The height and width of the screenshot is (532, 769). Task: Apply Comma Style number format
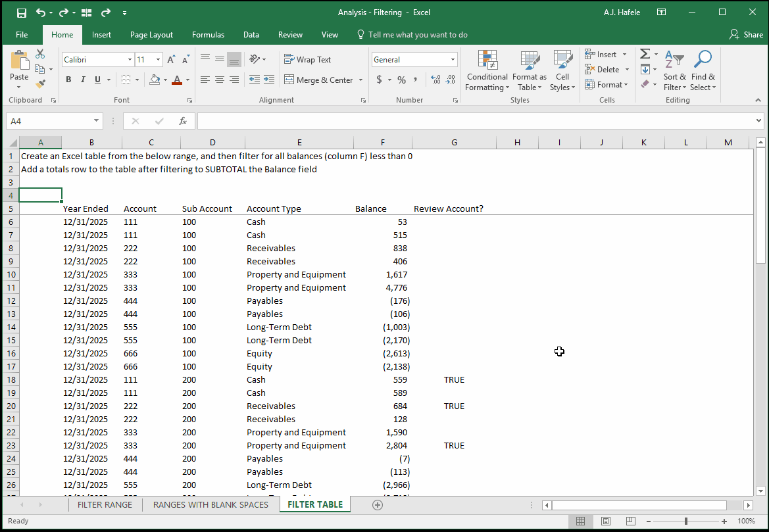(415, 80)
